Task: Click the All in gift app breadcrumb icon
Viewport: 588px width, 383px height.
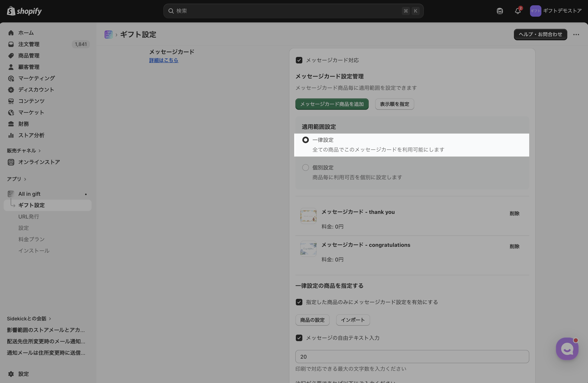Action: (x=108, y=35)
